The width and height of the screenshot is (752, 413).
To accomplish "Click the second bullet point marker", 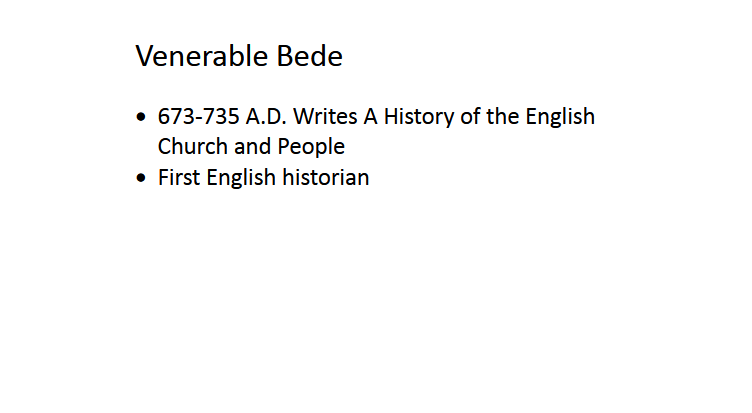I will 141,179.
